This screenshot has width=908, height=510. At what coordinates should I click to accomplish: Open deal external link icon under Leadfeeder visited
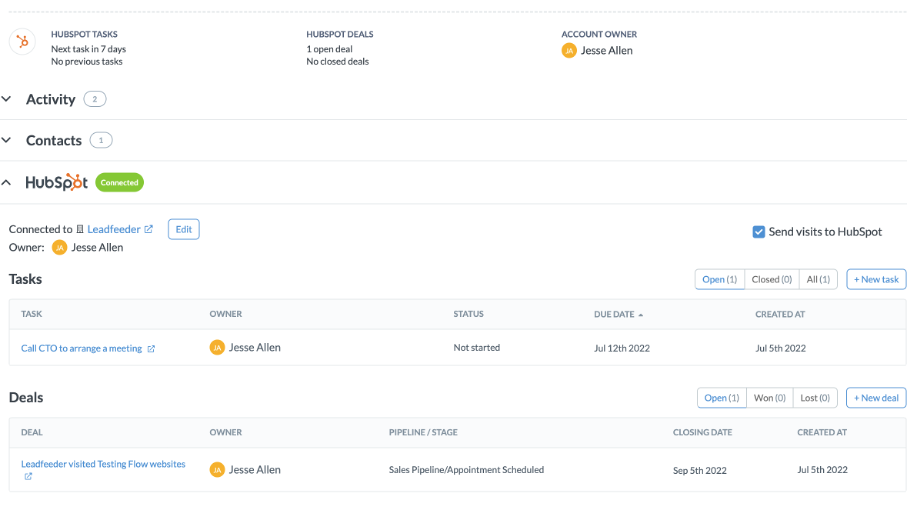tap(28, 476)
